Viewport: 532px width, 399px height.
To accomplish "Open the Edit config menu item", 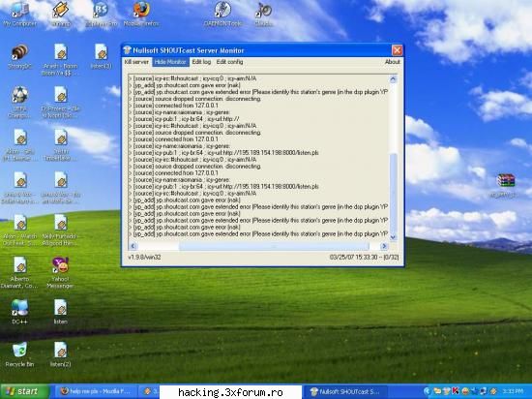I will click(229, 62).
